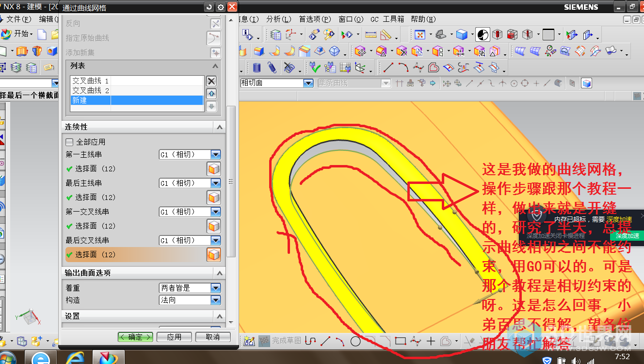The height and width of the screenshot is (364, 644).
Task: Click the Arc tool in bottom toolbar
Action: 340,341
